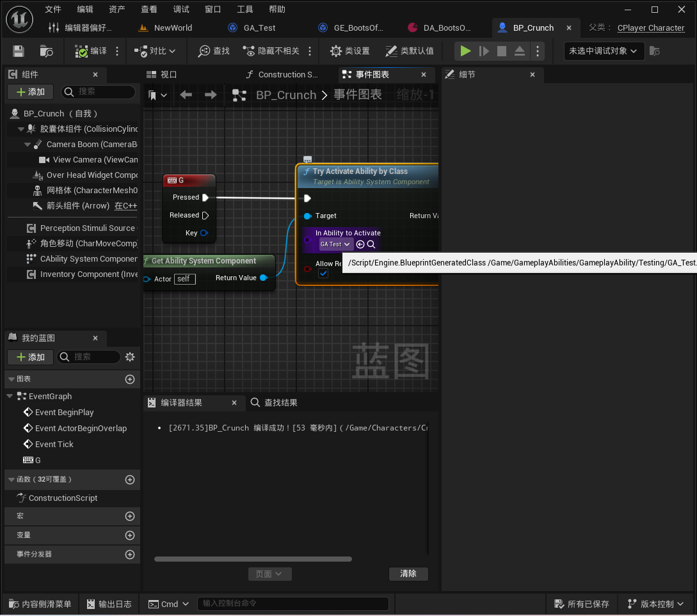This screenshot has width=697, height=616.
Task: Open the 输出日志 output log
Action: click(x=109, y=604)
